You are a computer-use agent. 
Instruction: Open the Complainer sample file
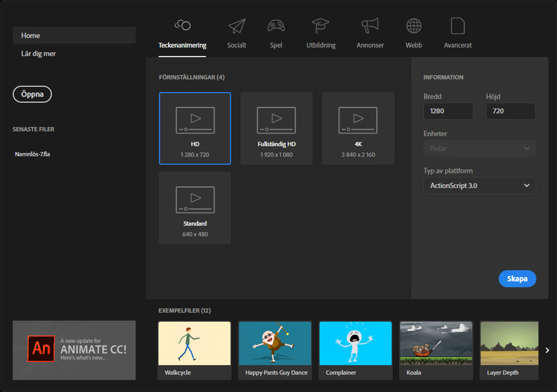click(x=356, y=350)
